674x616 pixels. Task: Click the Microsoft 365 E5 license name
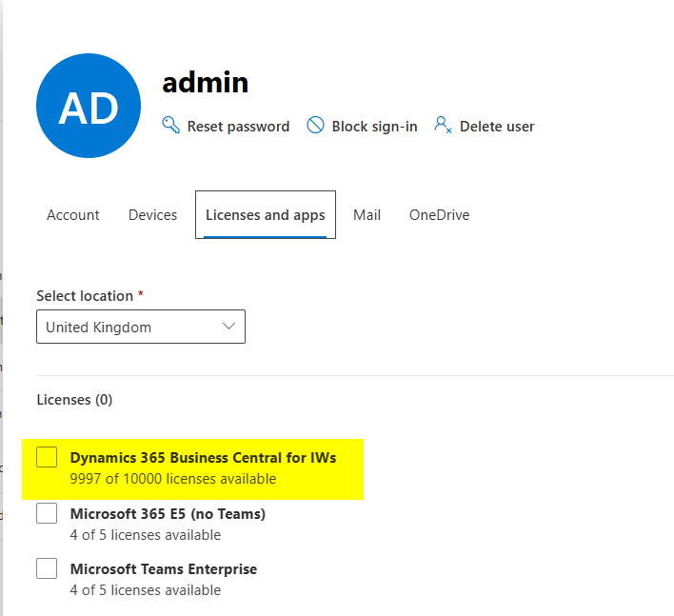pos(168,514)
